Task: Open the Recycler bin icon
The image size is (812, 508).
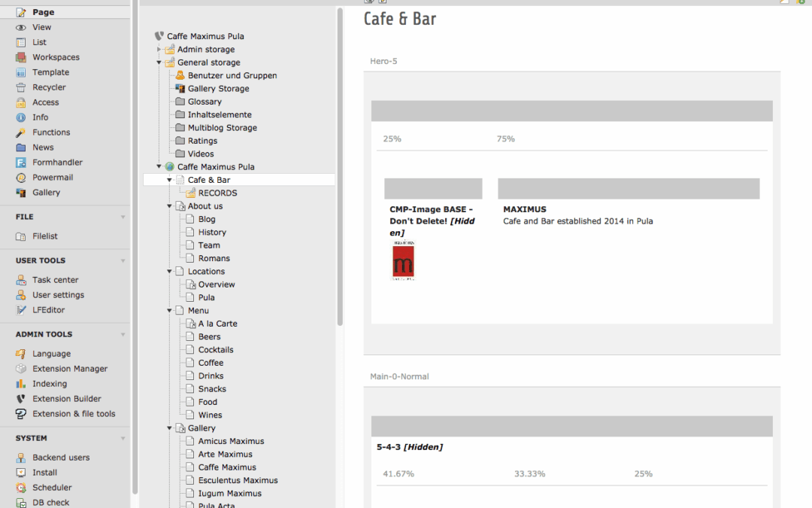Action: coord(21,87)
